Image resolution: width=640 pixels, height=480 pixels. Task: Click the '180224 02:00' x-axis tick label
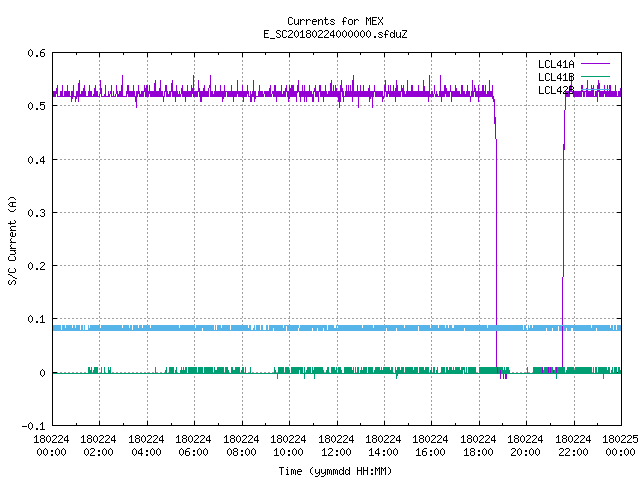pos(98,446)
